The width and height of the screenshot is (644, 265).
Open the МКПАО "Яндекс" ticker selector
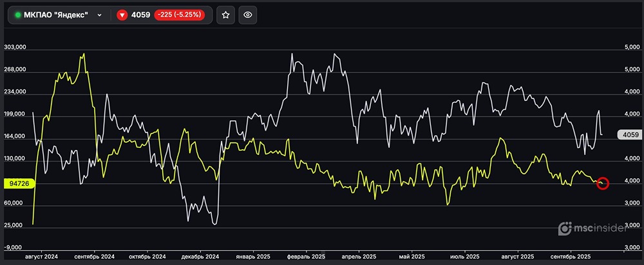(57, 15)
